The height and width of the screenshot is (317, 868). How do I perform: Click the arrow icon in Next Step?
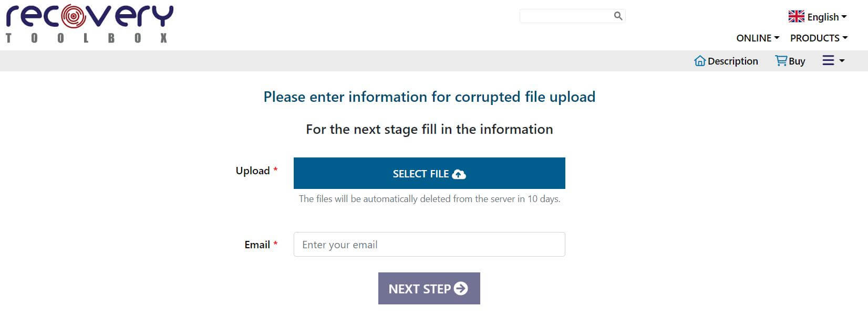(461, 289)
